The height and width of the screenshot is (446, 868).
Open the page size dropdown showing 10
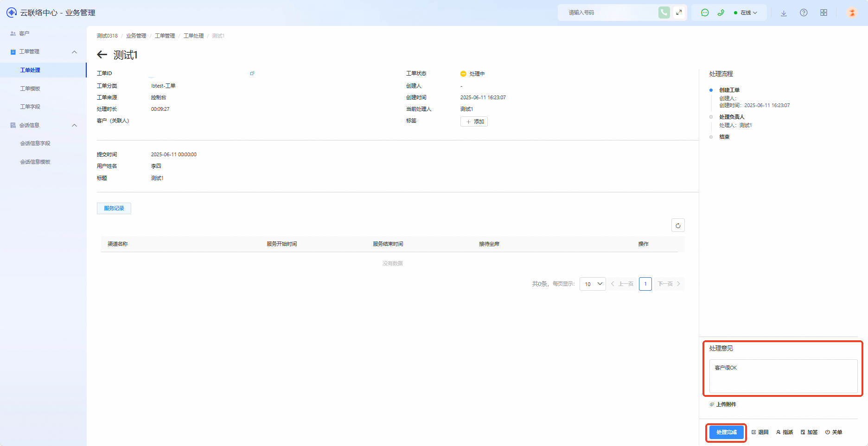[593, 284]
